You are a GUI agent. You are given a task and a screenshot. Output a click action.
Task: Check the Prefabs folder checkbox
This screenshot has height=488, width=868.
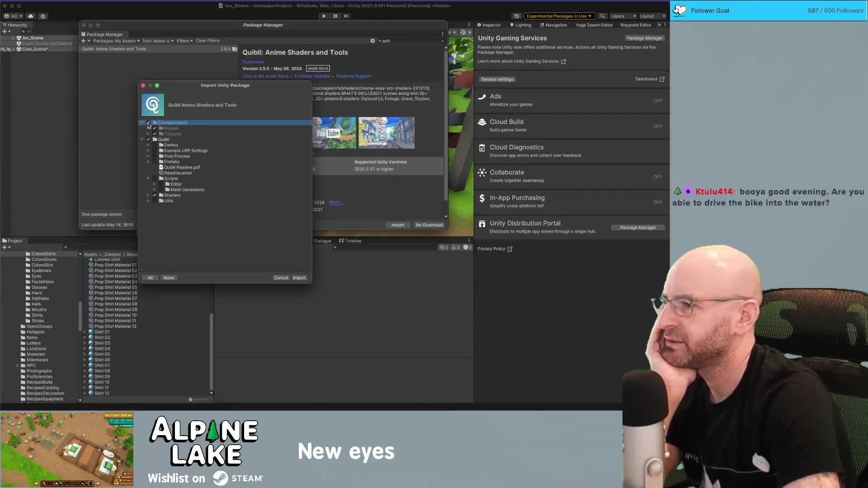[155, 162]
